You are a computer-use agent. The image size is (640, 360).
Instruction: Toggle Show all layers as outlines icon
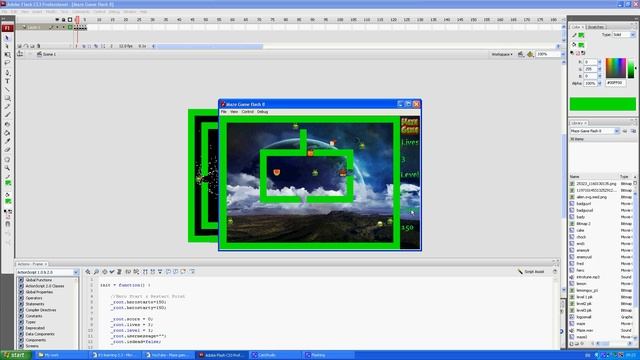[70, 20]
